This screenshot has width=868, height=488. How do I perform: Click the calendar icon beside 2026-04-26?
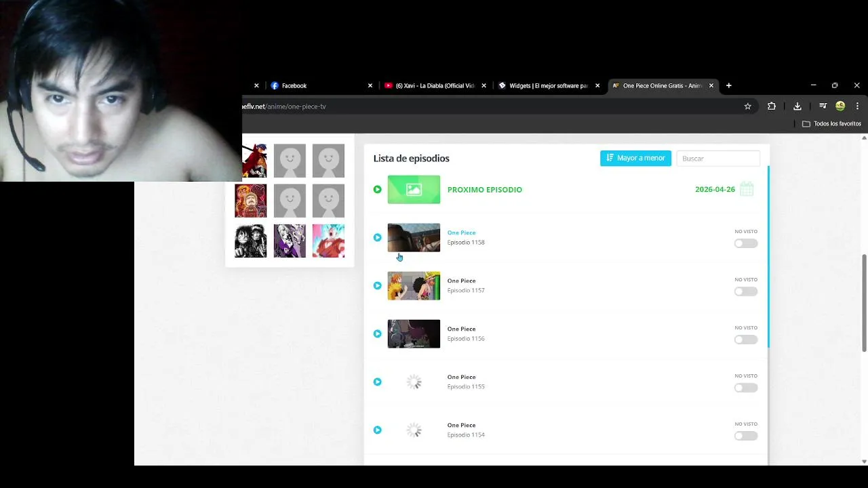pos(747,188)
